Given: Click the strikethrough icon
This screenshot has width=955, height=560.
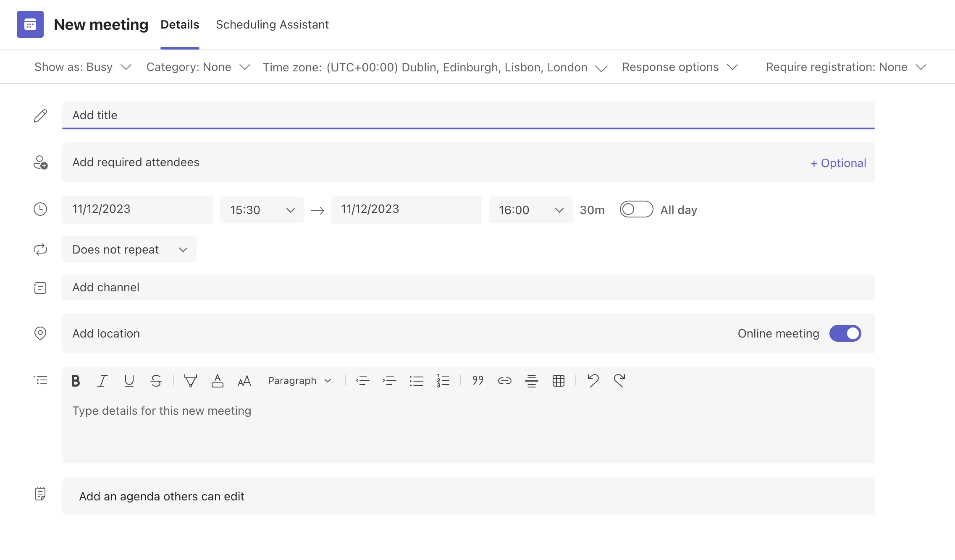Looking at the screenshot, I should coord(156,381).
